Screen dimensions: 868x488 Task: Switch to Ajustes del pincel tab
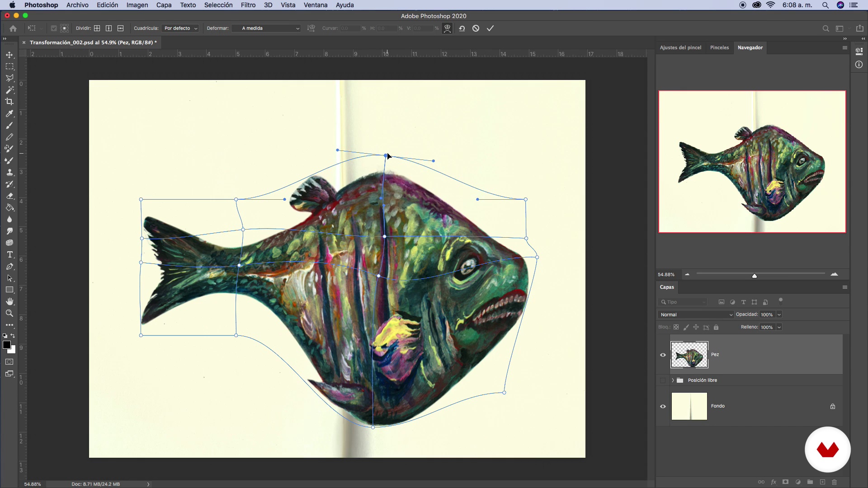coord(680,47)
